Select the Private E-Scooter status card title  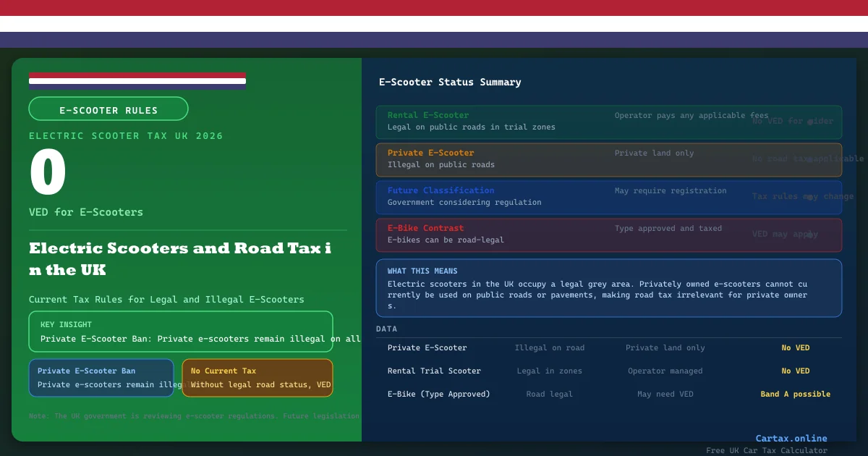[x=430, y=153]
